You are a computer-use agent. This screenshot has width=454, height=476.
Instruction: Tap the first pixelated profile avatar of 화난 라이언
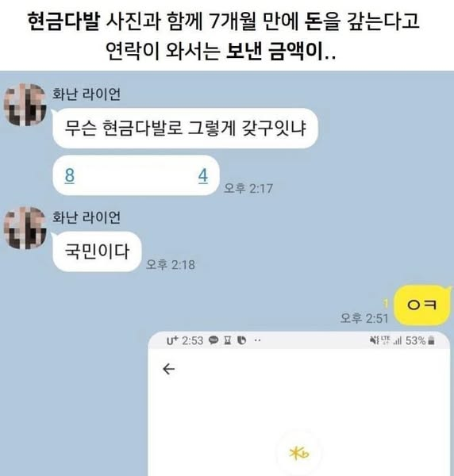tap(25, 105)
